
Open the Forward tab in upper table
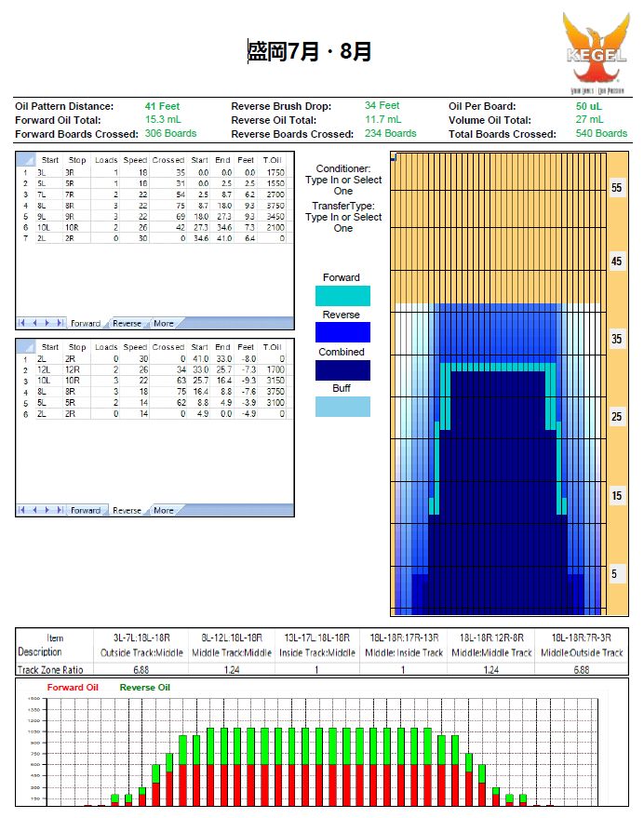[86, 324]
